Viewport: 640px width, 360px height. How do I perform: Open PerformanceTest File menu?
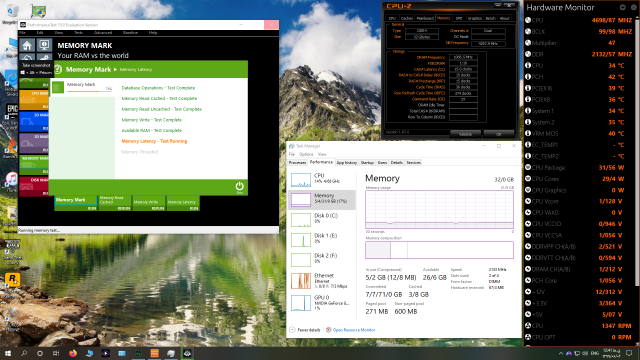tap(22, 33)
